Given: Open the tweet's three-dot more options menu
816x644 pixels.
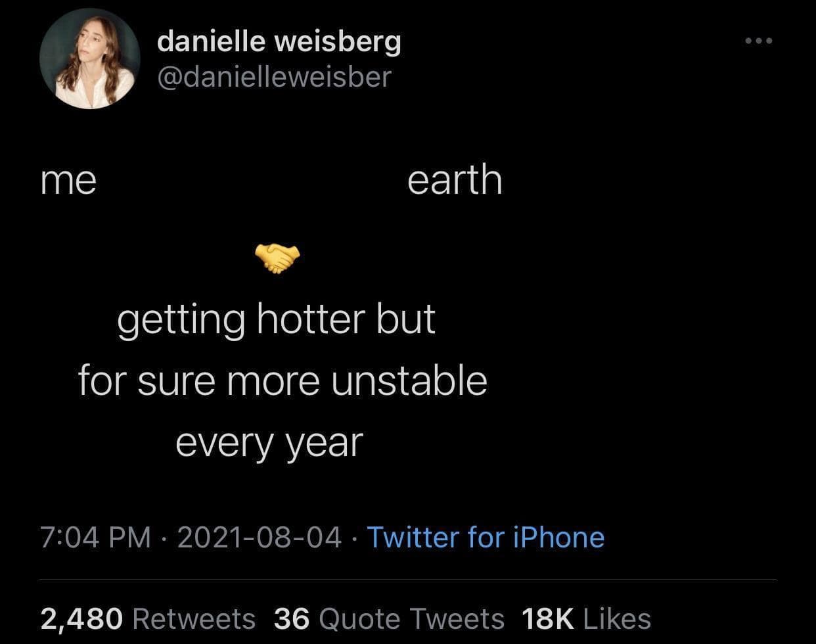Looking at the screenshot, I should tap(759, 41).
